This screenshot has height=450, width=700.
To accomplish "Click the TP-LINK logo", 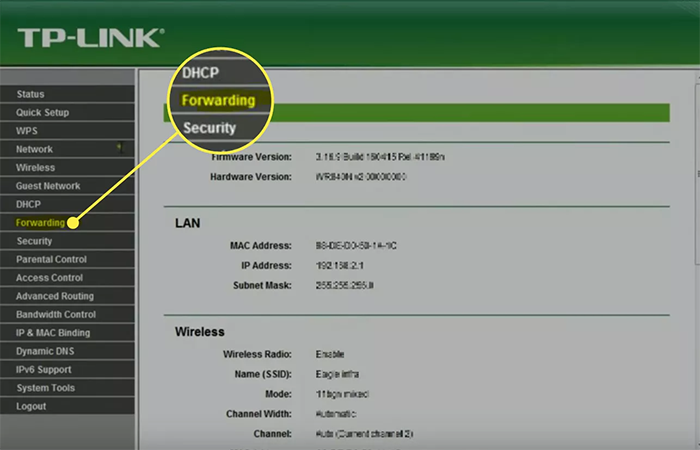I will (x=88, y=39).
